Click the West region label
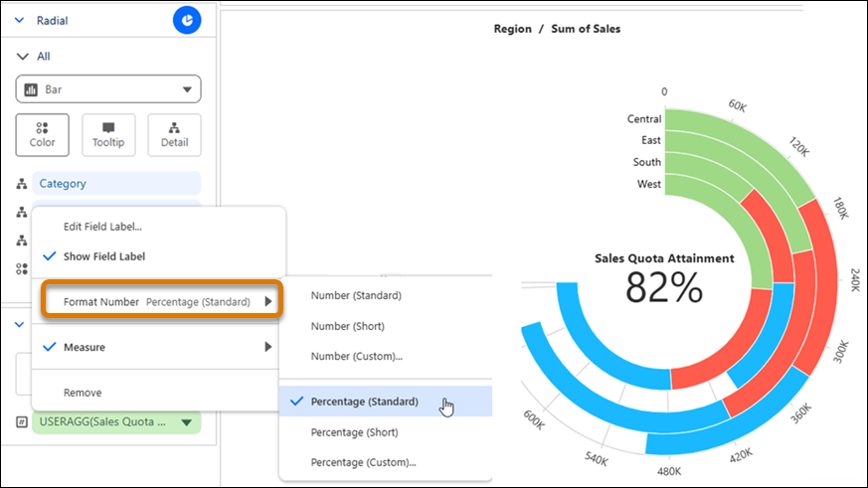The image size is (868, 488). (x=649, y=184)
